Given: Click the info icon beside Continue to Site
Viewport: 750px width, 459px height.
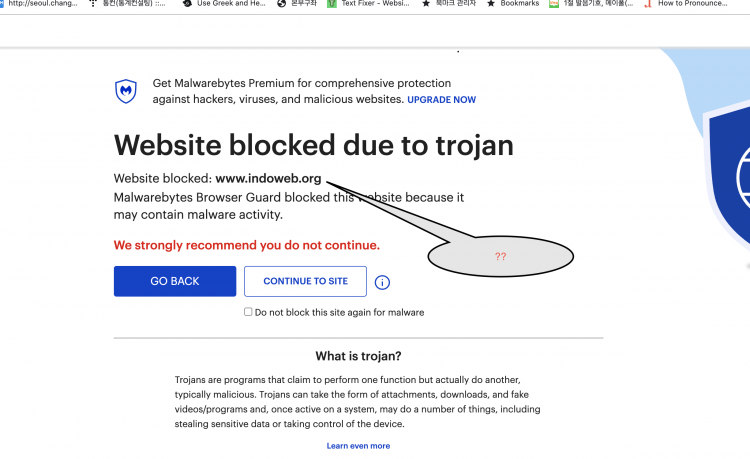Looking at the screenshot, I should (x=382, y=283).
